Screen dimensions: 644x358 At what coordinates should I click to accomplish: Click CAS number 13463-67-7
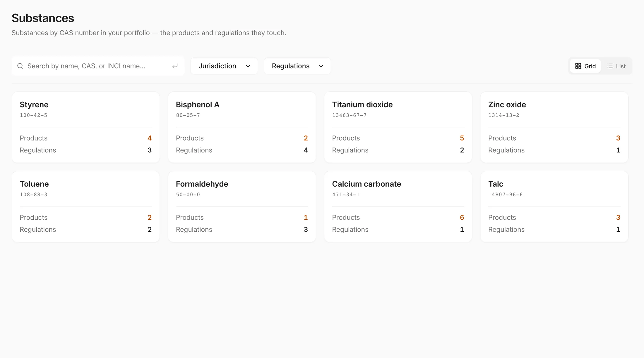click(349, 115)
